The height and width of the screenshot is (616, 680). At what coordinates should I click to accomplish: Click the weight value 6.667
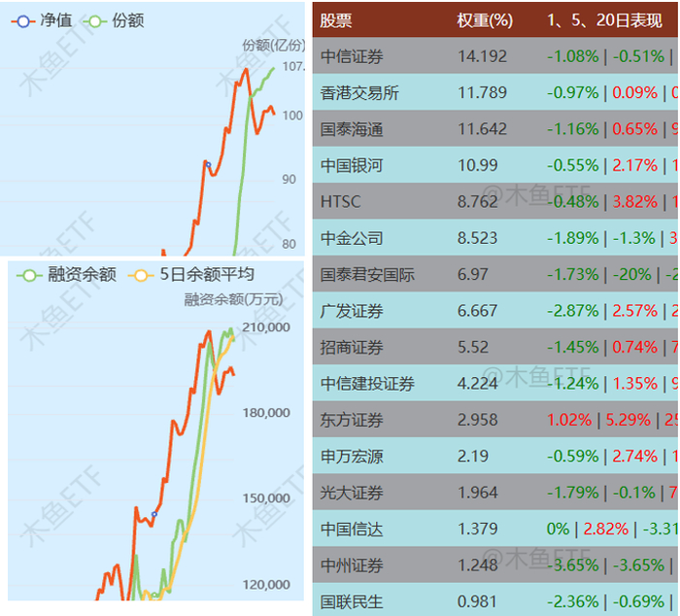[x=478, y=311]
